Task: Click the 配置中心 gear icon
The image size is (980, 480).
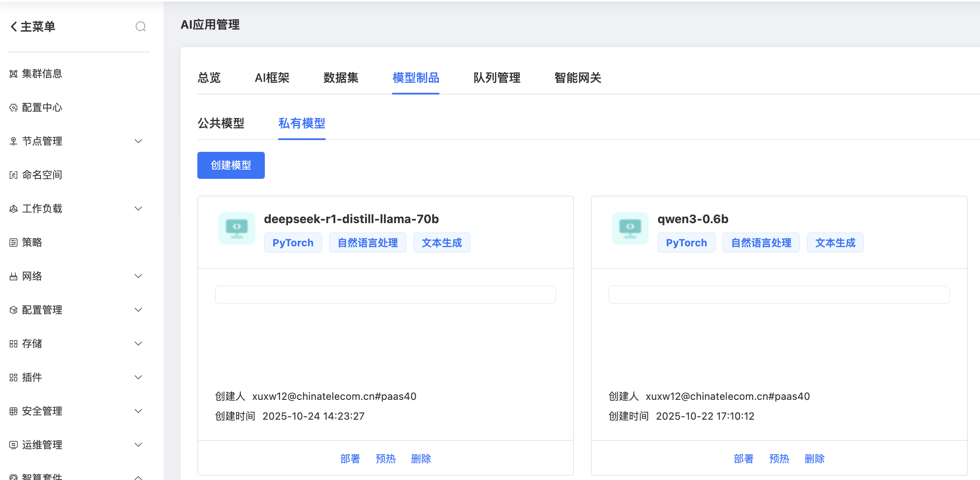Action: pos(13,108)
